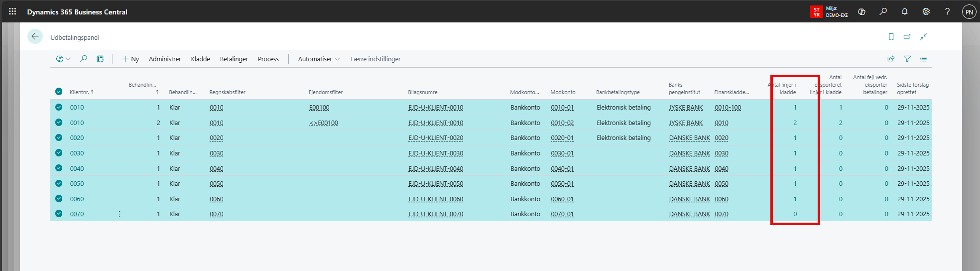Image resolution: width=980 pixels, height=271 pixels.
Task: Open page in new window icon
Action: click(x=907, y=37)
